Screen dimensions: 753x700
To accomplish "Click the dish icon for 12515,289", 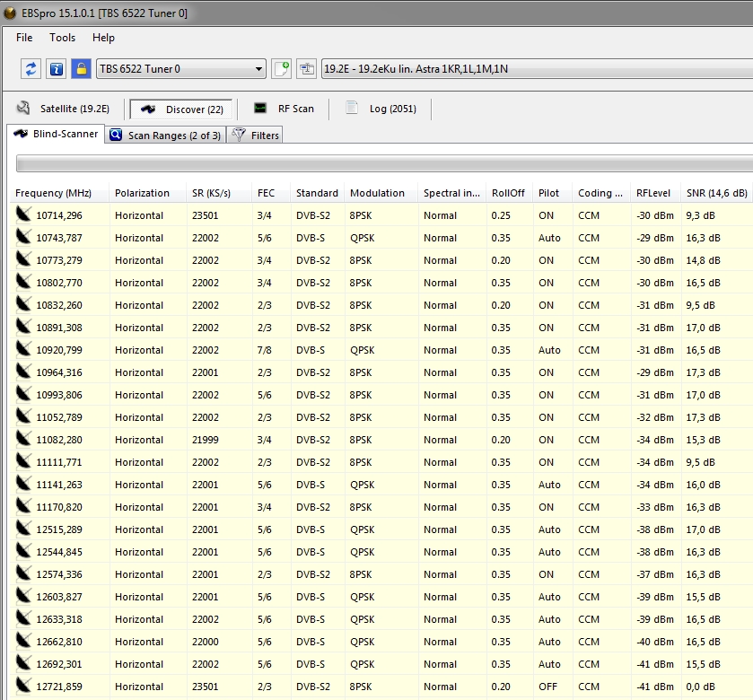I will pos(23,529).
